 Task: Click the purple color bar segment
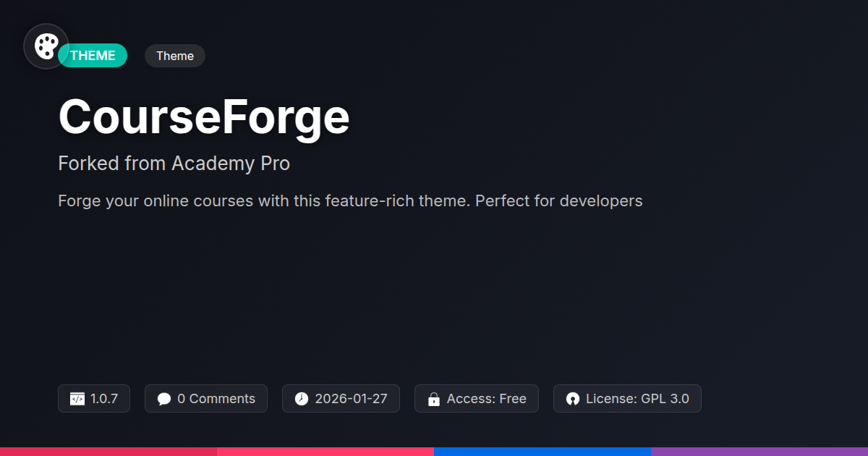(x=759, y=451)
